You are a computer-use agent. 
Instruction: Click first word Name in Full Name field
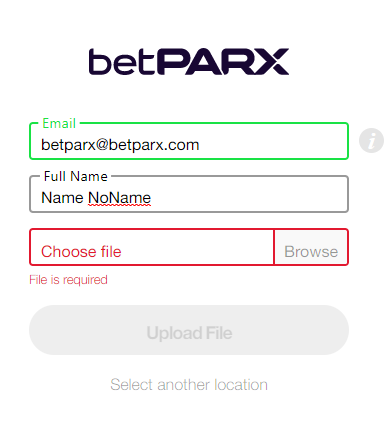coord(62,198)
